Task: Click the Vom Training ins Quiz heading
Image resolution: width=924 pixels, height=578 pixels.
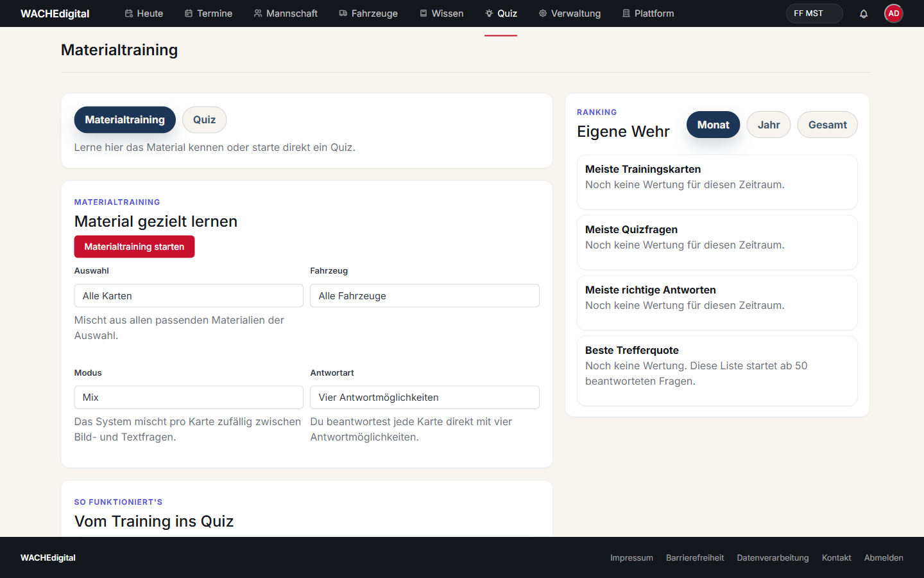Action: pos(154,521)
